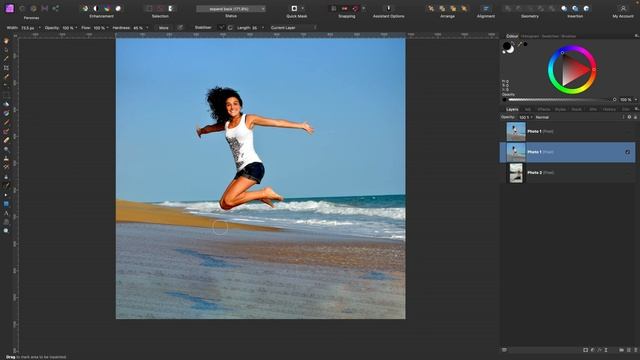Open the Current Layer source dropdown

[x=293, y=28]
